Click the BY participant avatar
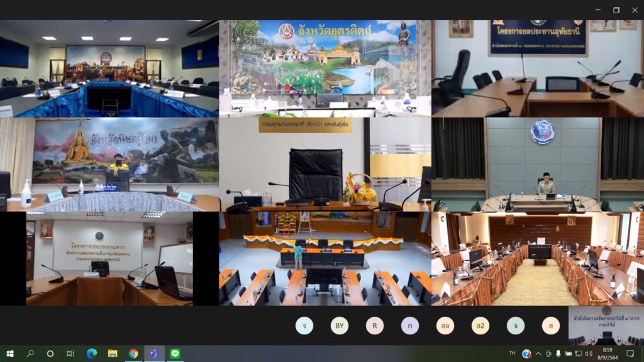 coord(340,325)
